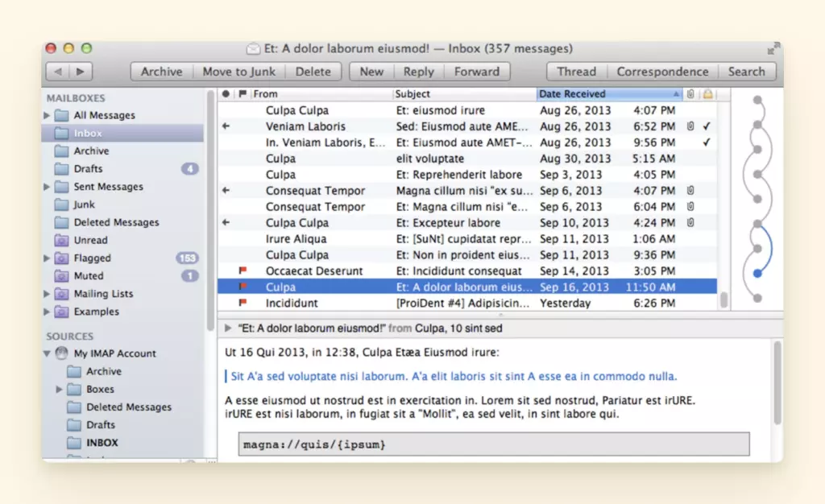Image resolution: width=825 pixels, height=504 pixels.
Task: Expand the Flagged smart mailbox
Action: (x=47, y=258)
